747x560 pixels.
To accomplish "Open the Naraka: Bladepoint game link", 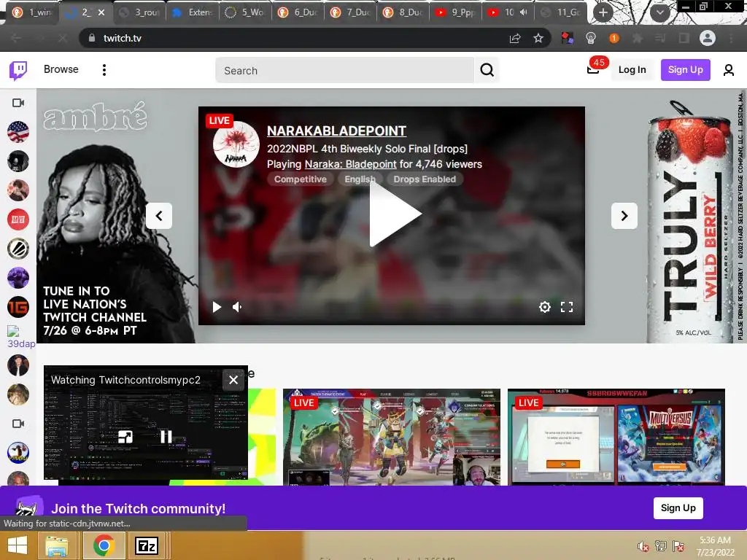I will point(350,164).
